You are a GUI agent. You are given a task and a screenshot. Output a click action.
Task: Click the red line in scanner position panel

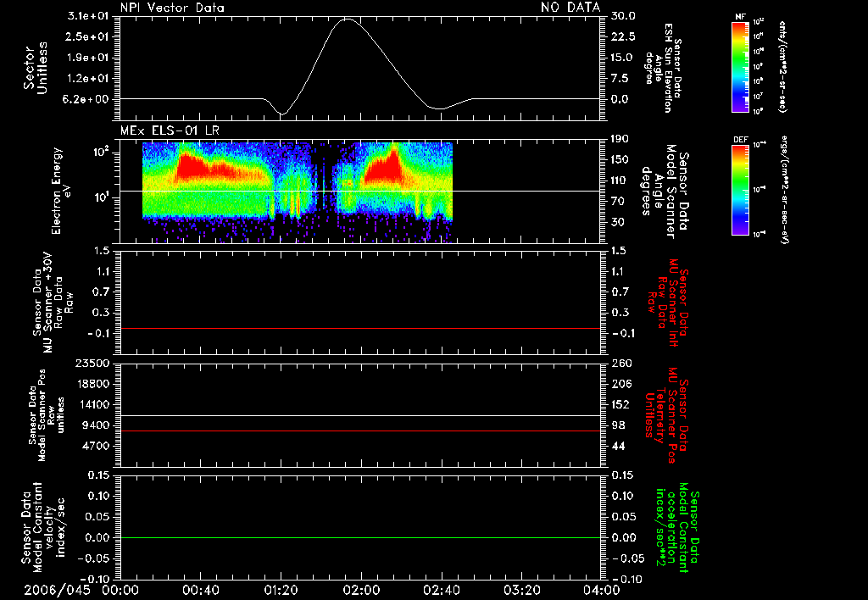[x=360, y=431]
